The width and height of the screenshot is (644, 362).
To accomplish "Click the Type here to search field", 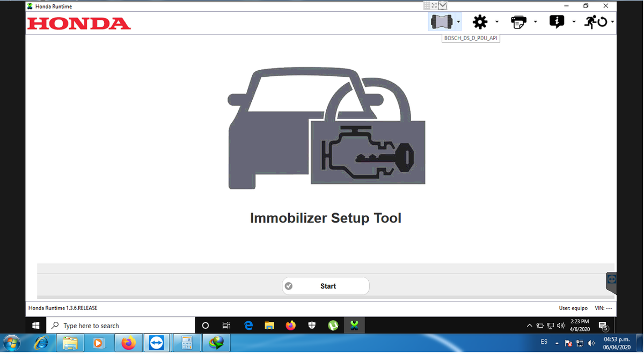I will click(x=121, y=325).
